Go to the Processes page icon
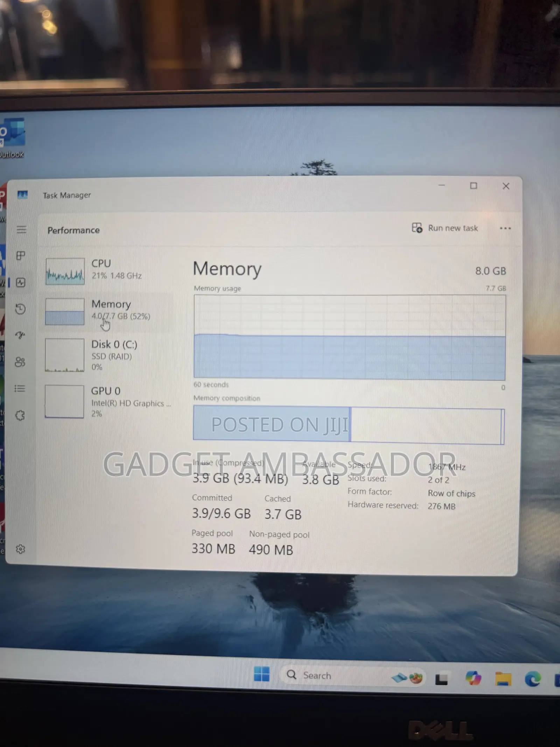The image size is (560, 747). [x=21, y=256]
